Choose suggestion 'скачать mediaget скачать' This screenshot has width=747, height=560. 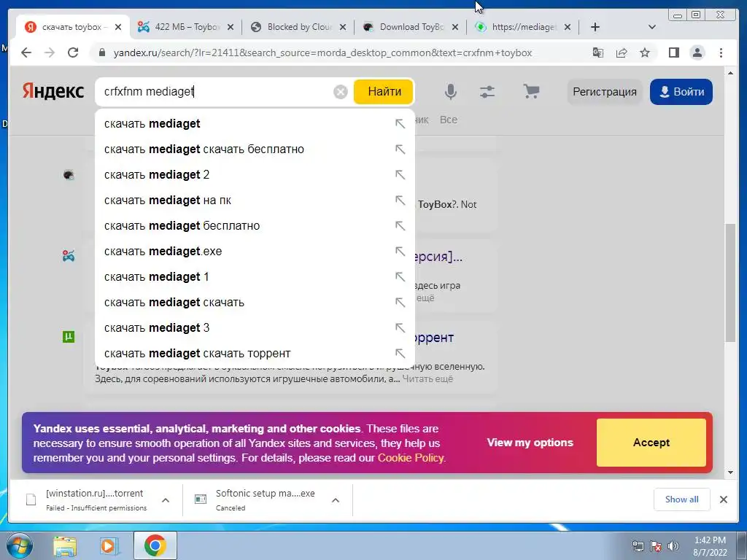(255, 303)
